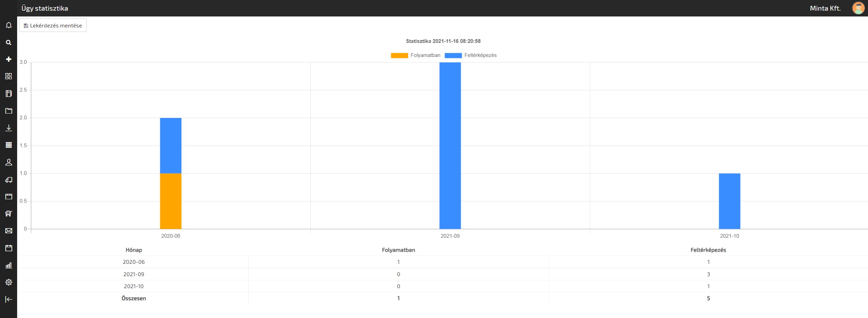The height and width of the screenshot is (318, 868).
Task: Click the search magnifier icon
Action: pyautogui.click(x=9, y=43)
